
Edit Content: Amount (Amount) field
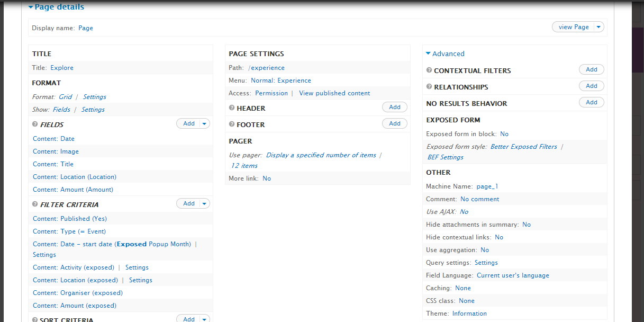tap(73, 190)
